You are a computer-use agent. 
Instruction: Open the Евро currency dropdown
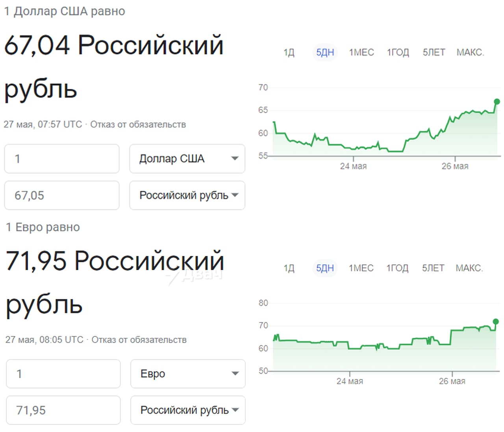pos(188,374)
